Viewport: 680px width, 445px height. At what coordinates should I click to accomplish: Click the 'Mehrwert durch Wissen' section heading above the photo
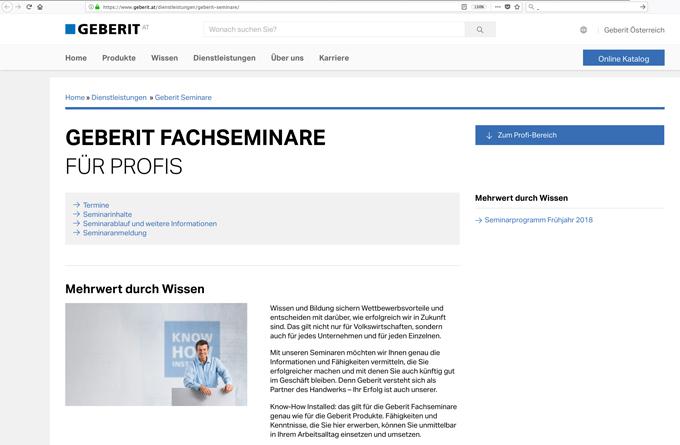(135, 289)
